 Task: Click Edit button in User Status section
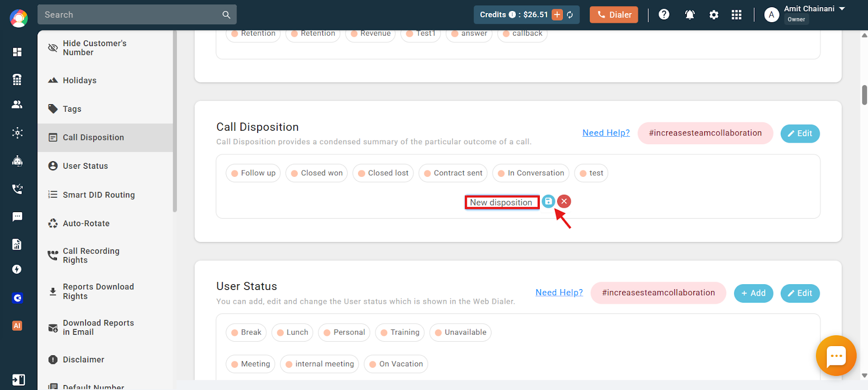point(800,293)
